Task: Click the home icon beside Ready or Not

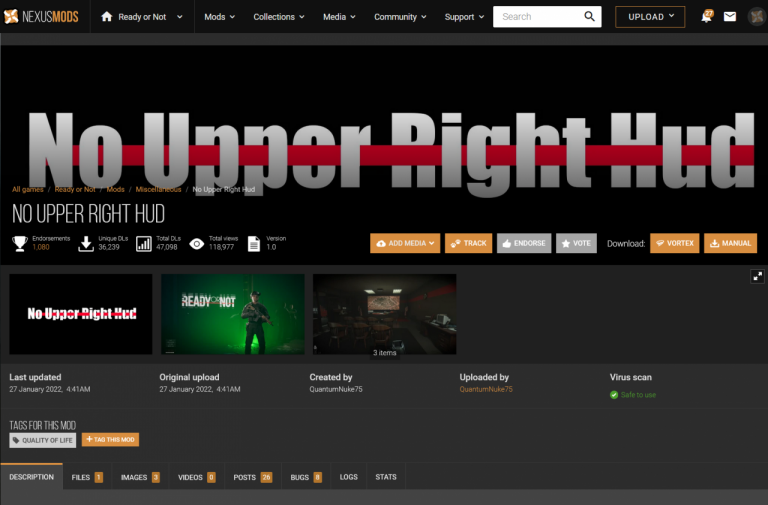Action: [107, 17]
